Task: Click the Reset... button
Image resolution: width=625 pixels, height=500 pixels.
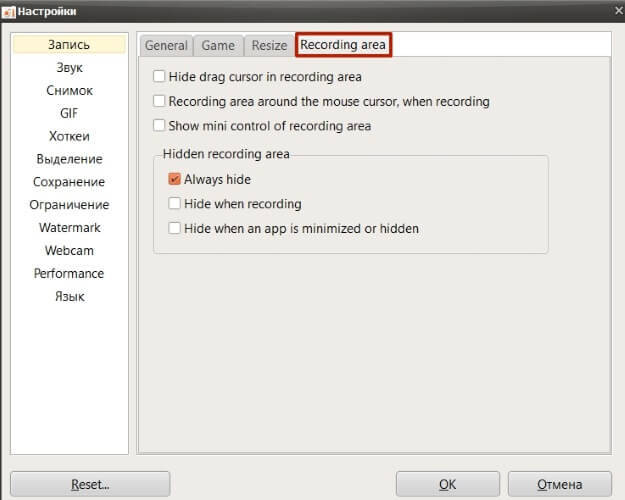Action: pyautogui.click(x=90, y=484)
